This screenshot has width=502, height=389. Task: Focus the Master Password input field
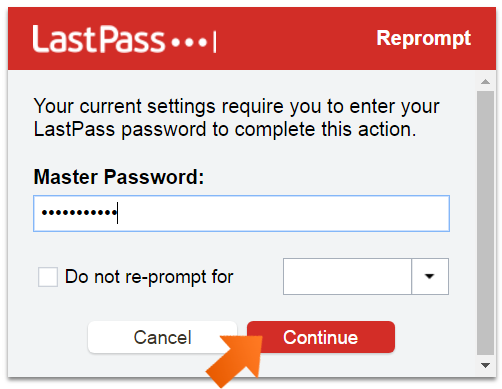241,213
